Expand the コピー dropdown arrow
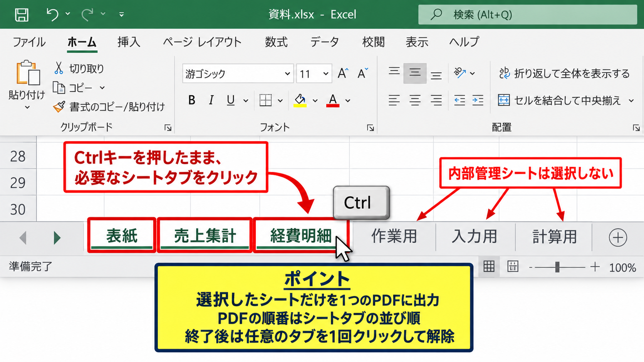The image size is (644, 362). [102, 88]
